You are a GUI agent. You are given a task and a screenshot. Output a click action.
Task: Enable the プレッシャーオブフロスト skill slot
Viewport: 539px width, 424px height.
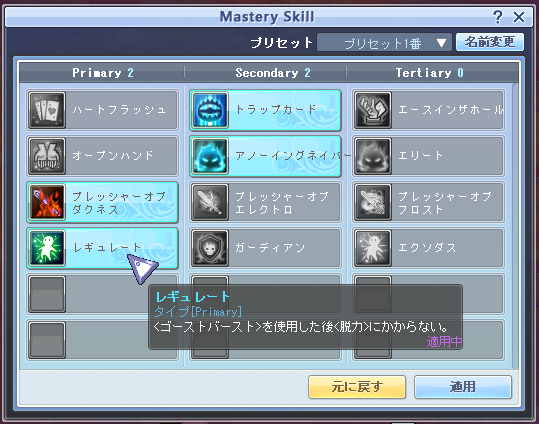429,202
